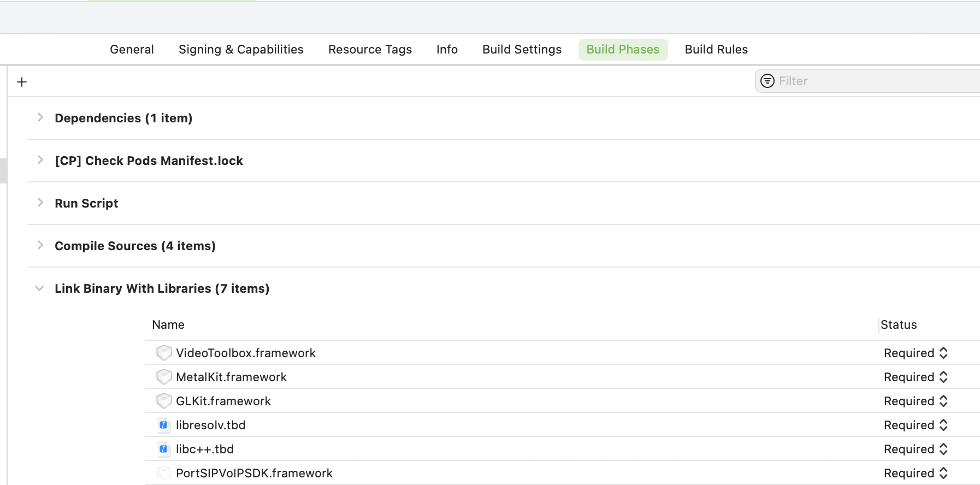The width and height of the screenshot is (980, 485).
Task: Go to the Build Rules tab
Action: pos(716,49)
